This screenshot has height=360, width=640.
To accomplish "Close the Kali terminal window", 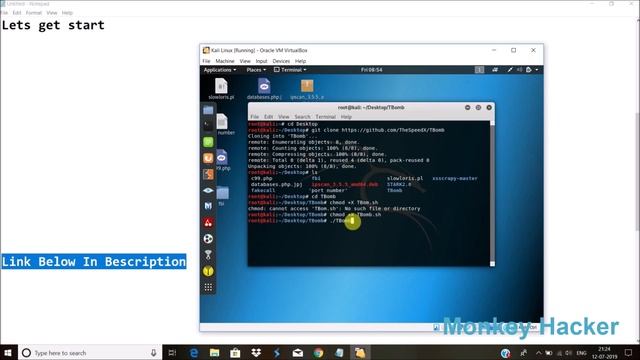I will click(489, 107).
